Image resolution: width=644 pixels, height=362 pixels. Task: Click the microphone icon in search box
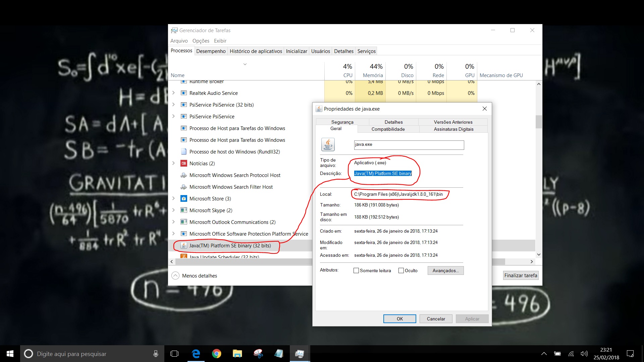pos(156,354)
